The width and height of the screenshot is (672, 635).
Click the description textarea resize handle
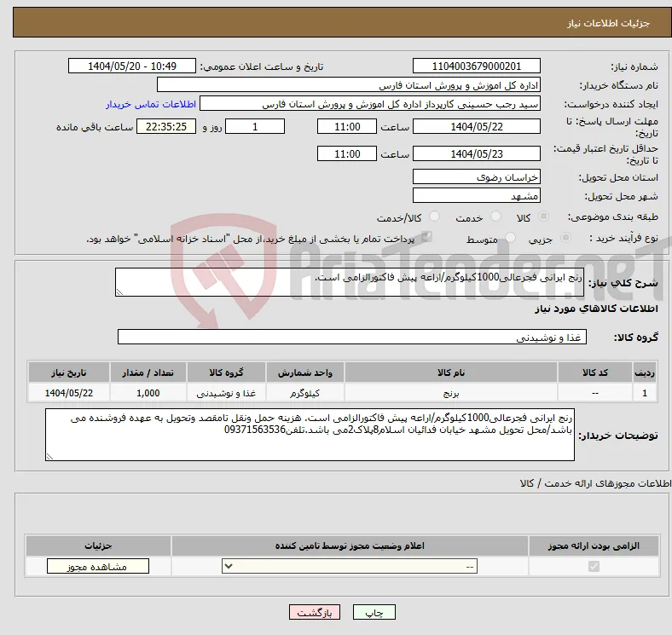tap(119, 292)
